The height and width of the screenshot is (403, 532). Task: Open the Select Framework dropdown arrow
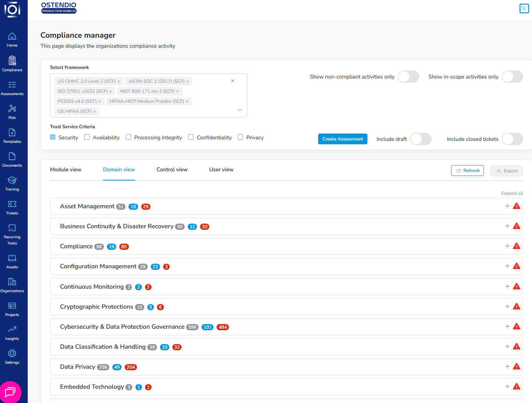pos(240,110)
